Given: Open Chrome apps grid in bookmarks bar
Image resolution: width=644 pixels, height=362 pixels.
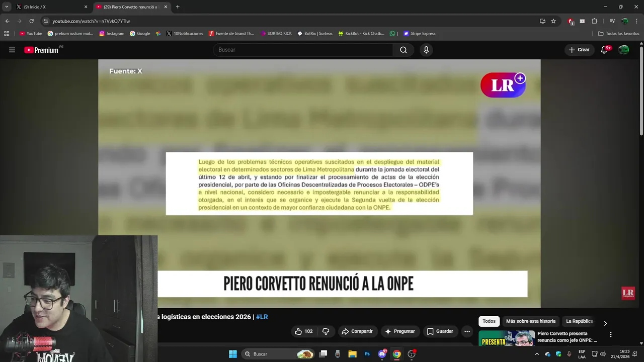Looking at the screenshot, I should coord(7,34).
